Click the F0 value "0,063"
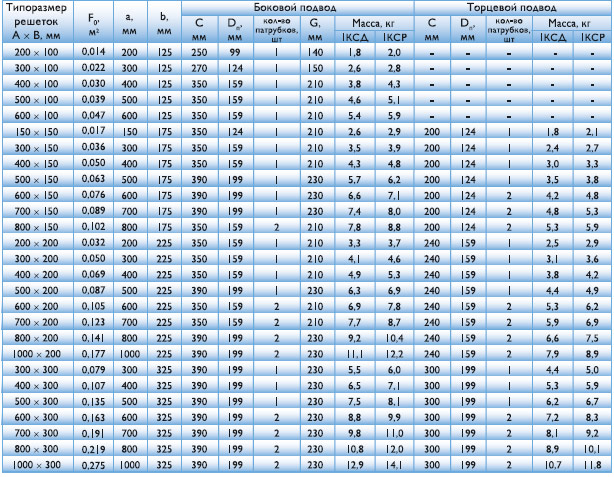 click(94, 179)
